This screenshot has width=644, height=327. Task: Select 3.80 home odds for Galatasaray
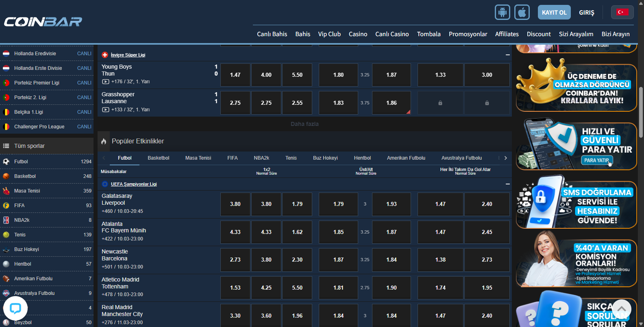coord(235,204)
